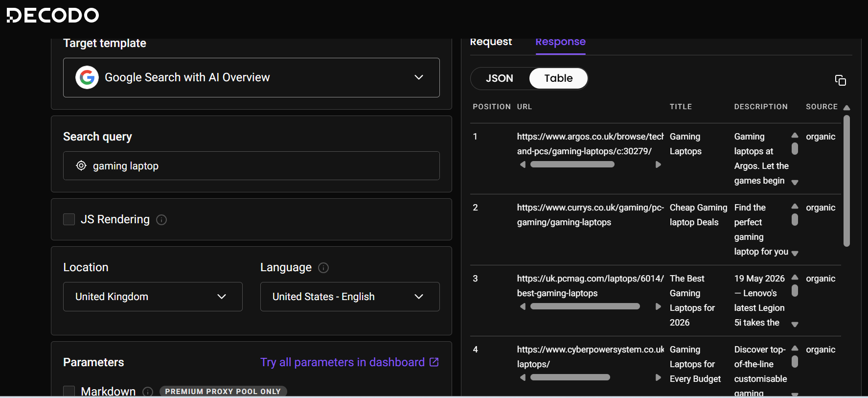Screen dimensions: 868x398
Task: Open the Location dropdown showing United Kingdom
Action: tap(153, 297)
